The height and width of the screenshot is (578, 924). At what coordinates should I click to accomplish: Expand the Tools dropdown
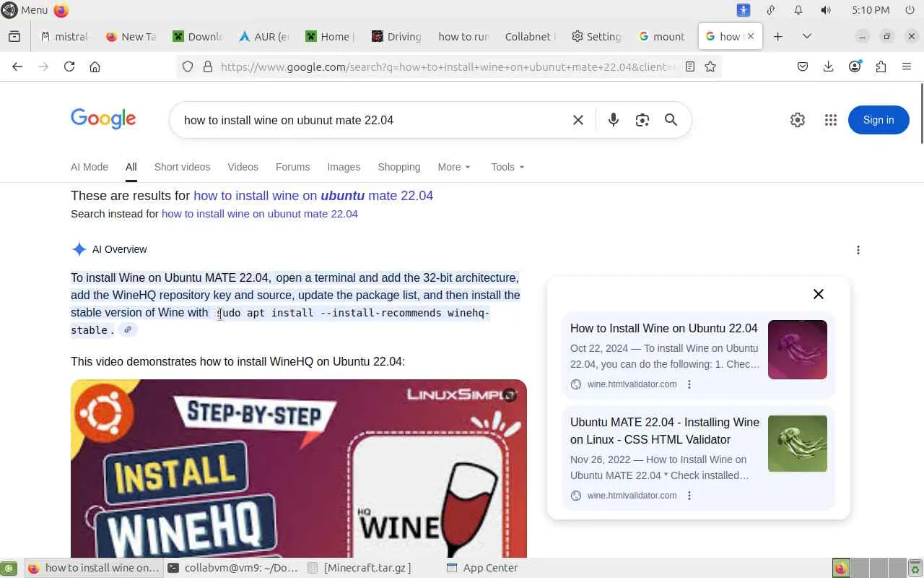(507, 167)
